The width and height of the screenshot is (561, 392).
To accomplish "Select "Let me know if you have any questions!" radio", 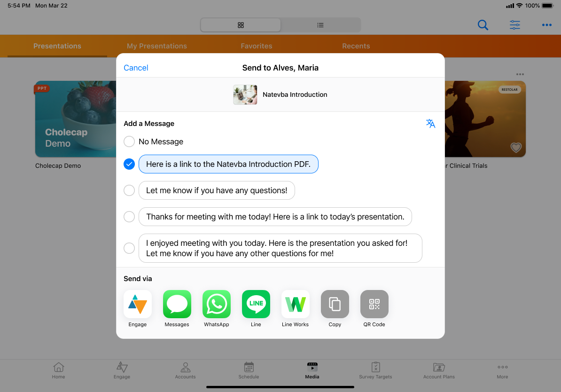I will (129, 190).
